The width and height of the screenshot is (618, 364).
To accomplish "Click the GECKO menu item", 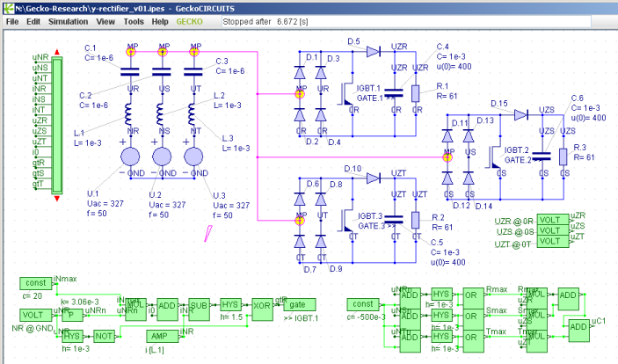I will (x=189, y=20).
